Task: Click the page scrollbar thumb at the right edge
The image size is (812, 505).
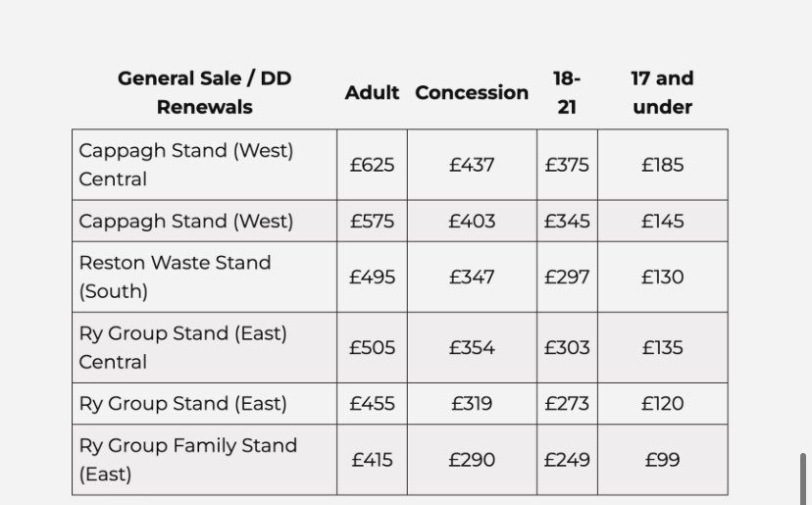Action: click(802, 479)
